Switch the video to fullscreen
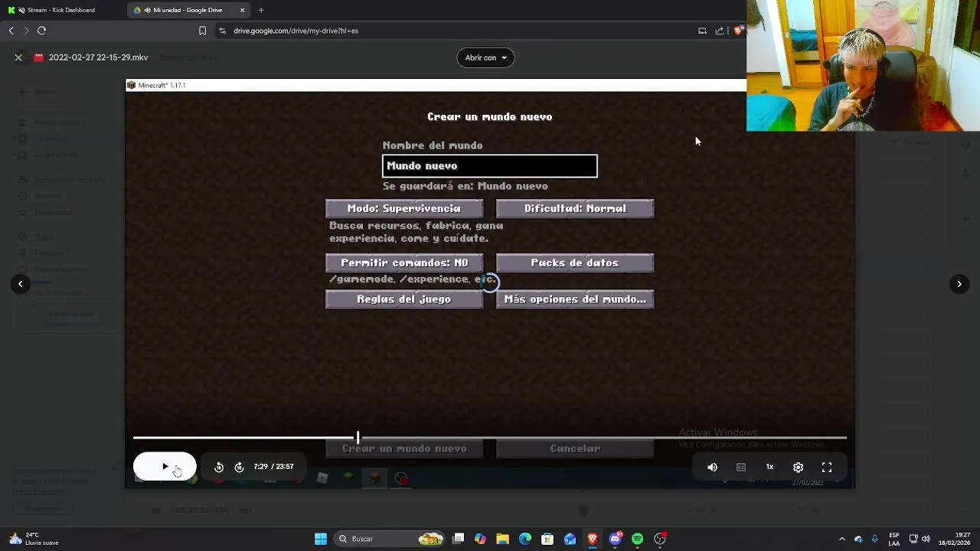980x551 pixels. (827, 467)
